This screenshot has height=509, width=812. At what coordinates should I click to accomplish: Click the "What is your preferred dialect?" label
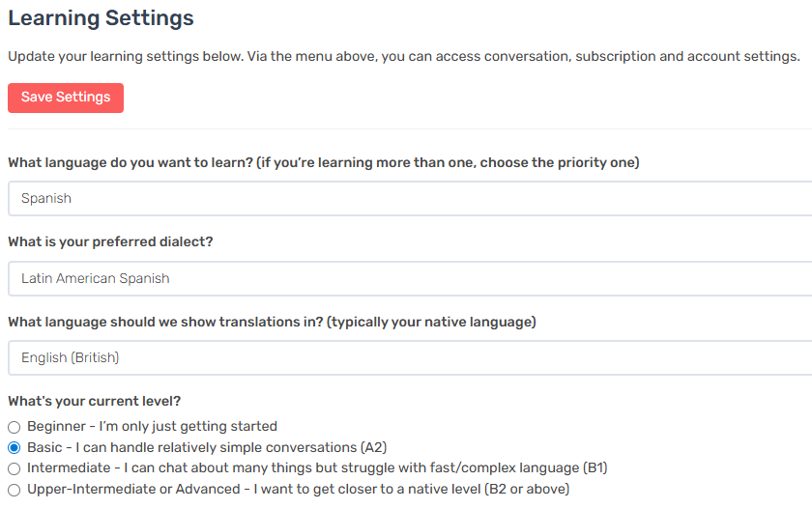[110, 241]
